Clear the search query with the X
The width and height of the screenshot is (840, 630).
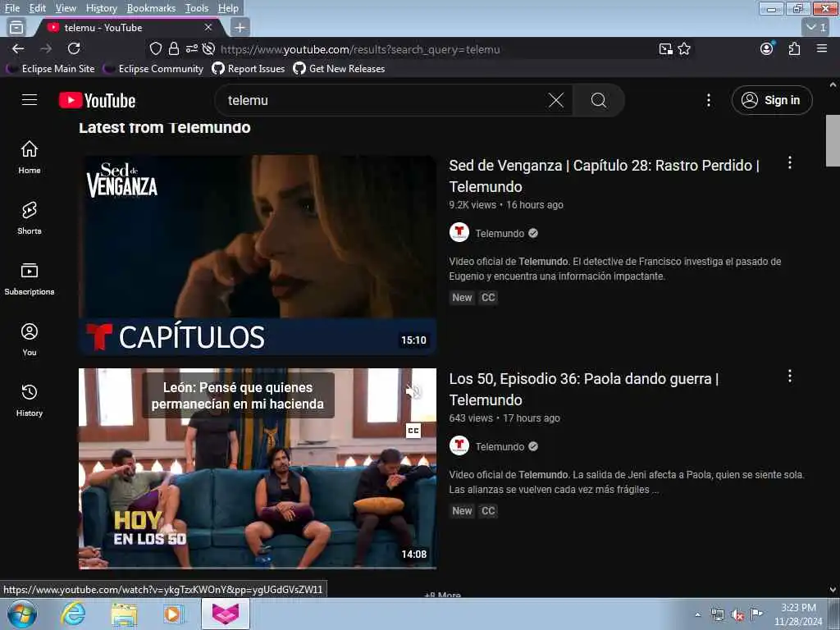556,100
